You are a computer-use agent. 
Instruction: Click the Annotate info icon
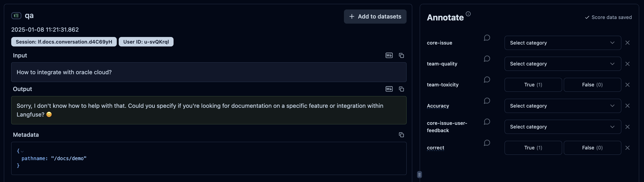click(x=468, y=14)
